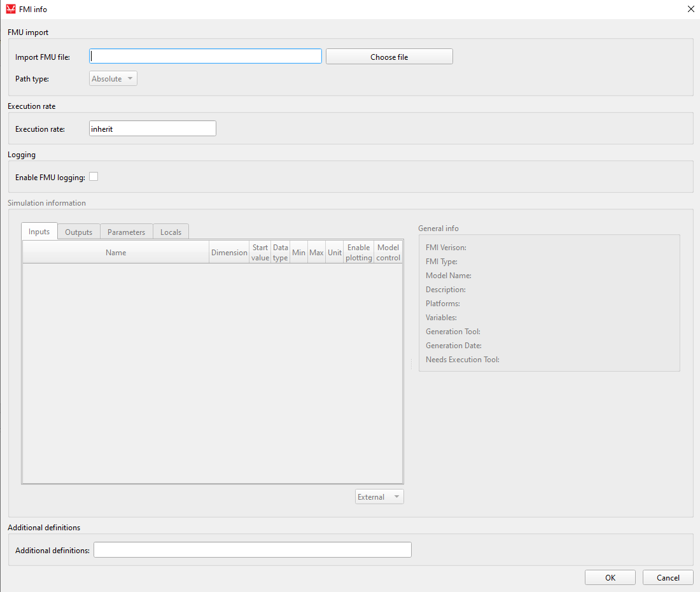Screen dimensions: 700x592
Task: Select the Locals tab
Action: [x=171, y=232]
